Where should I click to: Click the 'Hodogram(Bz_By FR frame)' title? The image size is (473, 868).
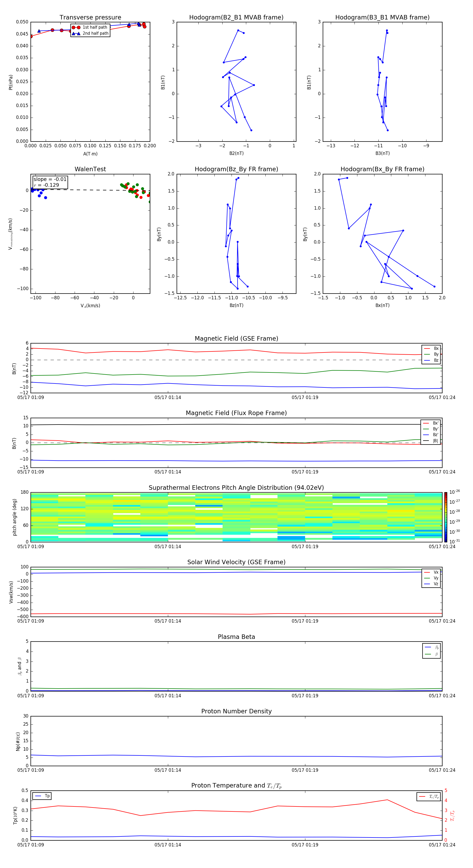236,169
